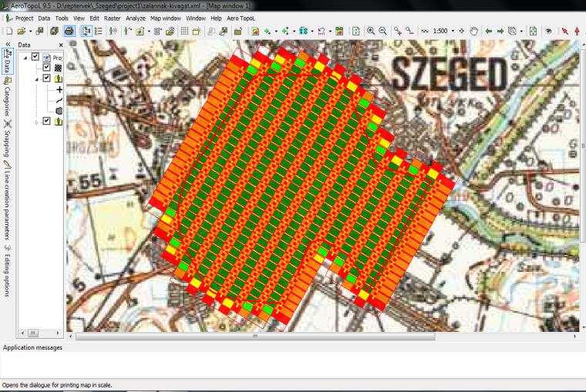Click the cross-shaped center icon beside the scale

tap(462, 32)
